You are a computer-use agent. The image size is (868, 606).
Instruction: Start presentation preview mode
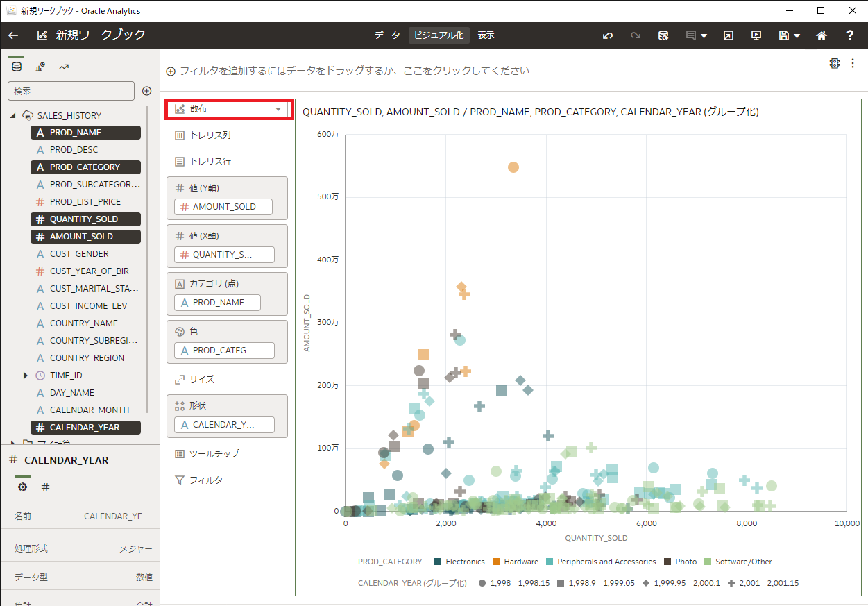756,35
